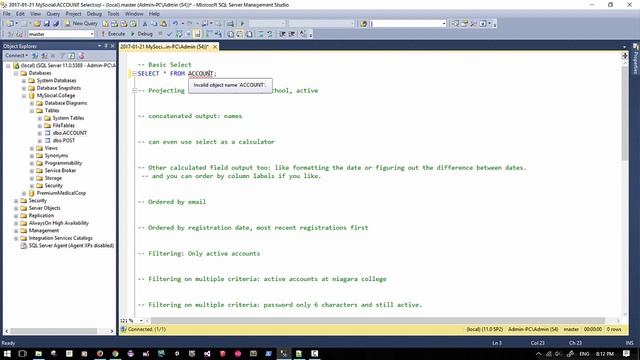Expand the dbo.ACCOUNT table node
The height and width of the screenshot is (360, 640).
(x=40, y=133)
